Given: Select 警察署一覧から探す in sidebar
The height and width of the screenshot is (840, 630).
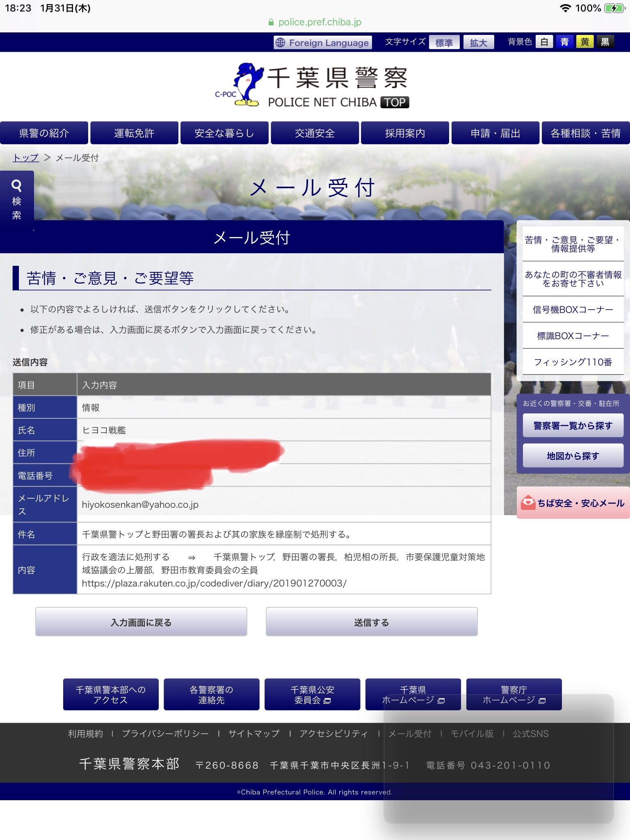Looking at the screenshot, I should (573, 425).
